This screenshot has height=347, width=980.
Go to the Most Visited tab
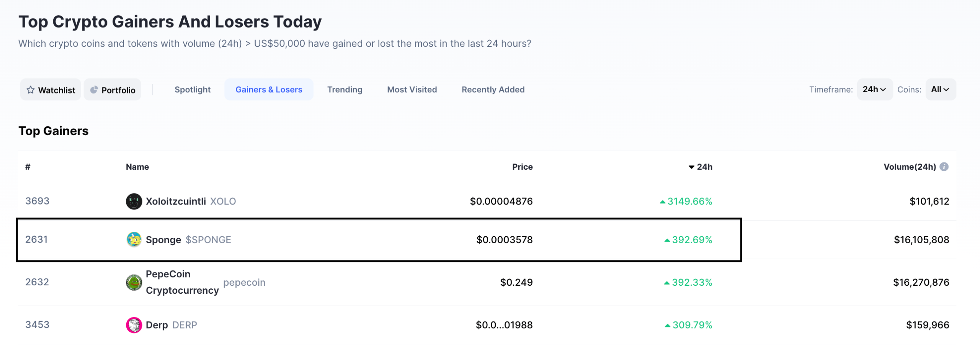tap(412, 89)
